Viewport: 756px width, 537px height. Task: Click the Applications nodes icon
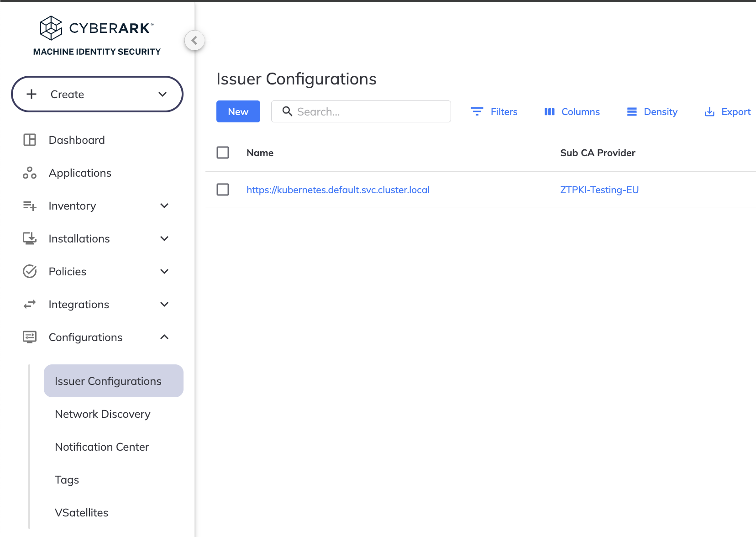point(30,173)
